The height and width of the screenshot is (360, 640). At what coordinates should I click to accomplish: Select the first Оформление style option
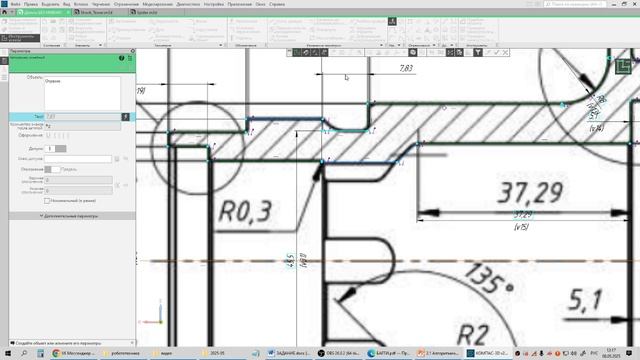click(48, 136)
